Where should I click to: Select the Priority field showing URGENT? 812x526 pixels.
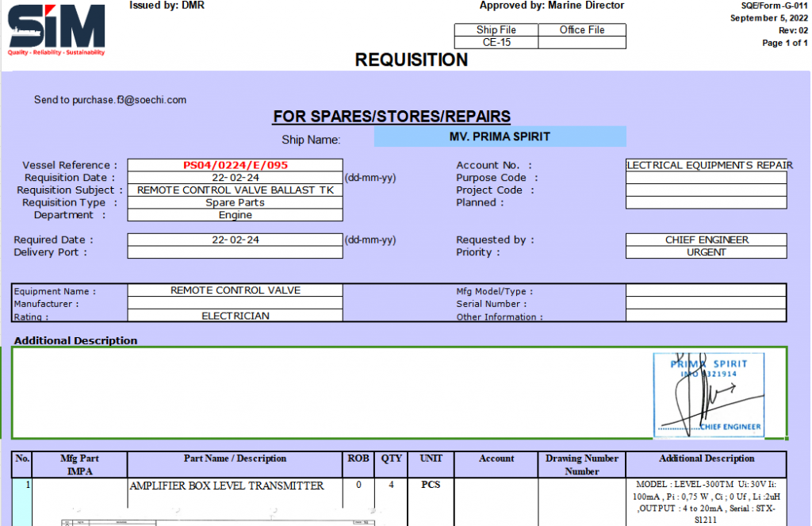(706, 252)
